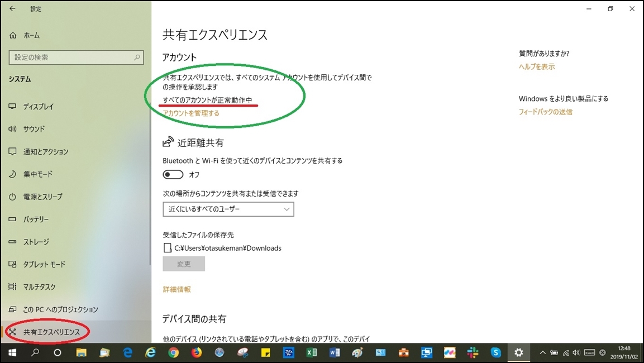Show hidden system tray icons chevron
The width and height of the screenshot is (644, 363).
click(542, 352)
